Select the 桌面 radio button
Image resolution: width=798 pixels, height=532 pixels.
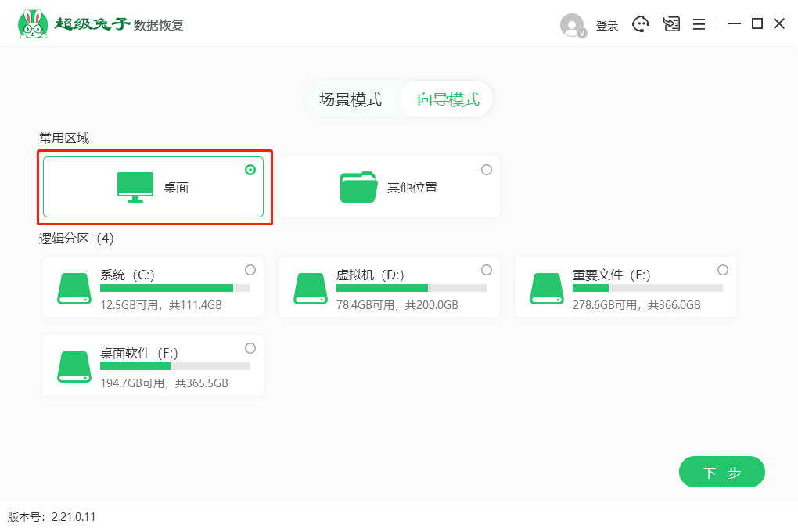[250, 170]
